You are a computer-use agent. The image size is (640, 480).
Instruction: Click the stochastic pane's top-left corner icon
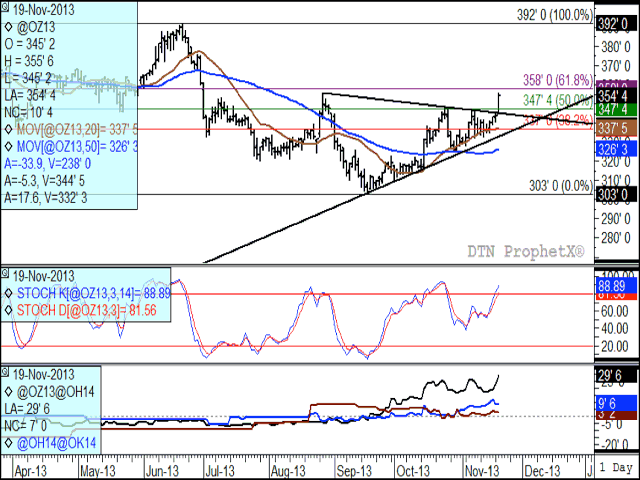(x=5, y=272)
